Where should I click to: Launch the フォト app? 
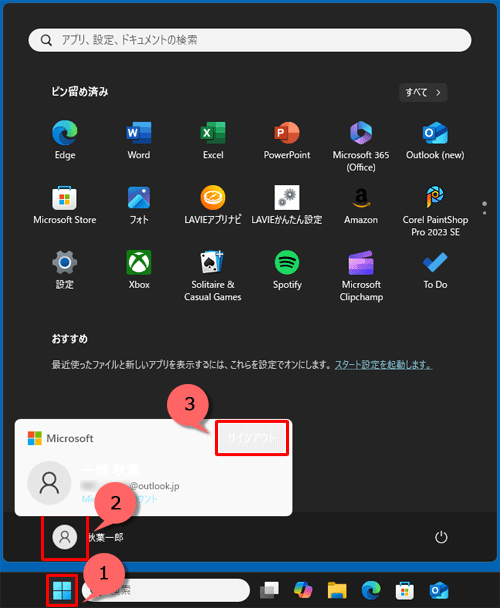pos(139,205)
